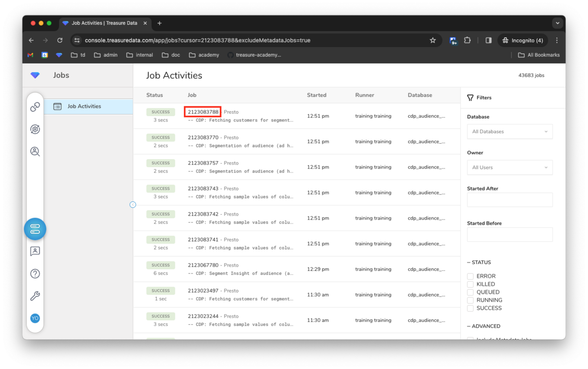Open the Treasure Data diamond bookmark
The width and height of the screenshot is (588, 369).
(59, 55)
